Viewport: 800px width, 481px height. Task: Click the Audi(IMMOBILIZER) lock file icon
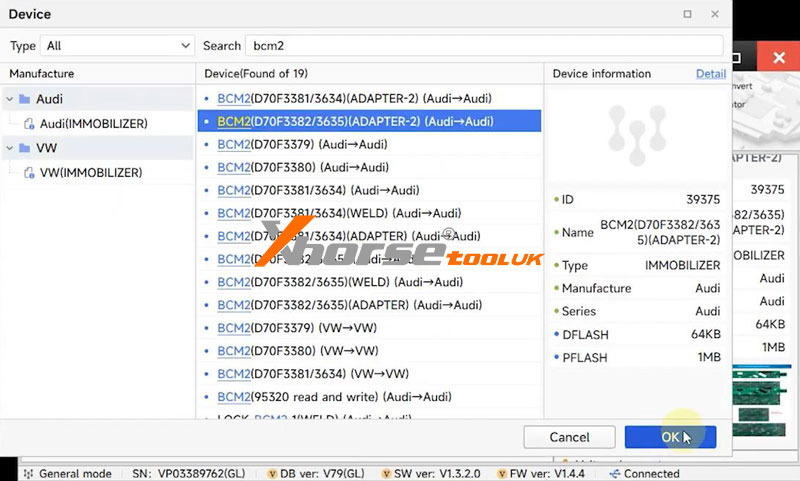click(x=30, y=123)
